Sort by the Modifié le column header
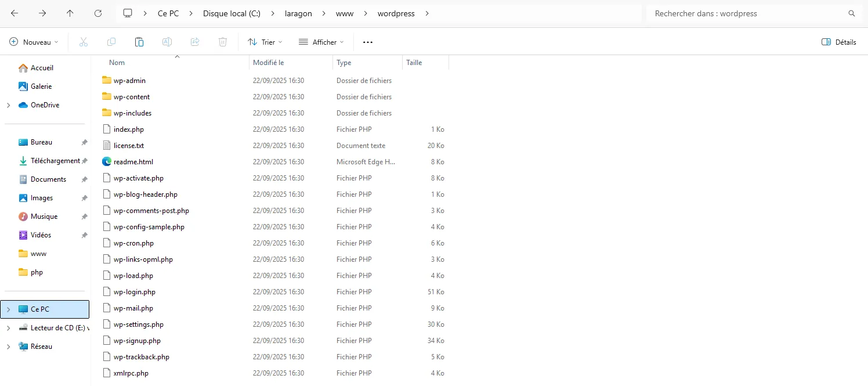This screenshot has height=386, width=868. [x=268, y=63]
